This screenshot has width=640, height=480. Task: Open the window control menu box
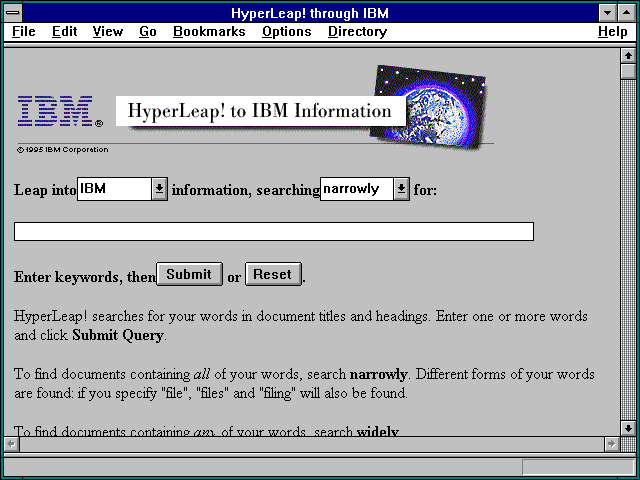pos(13,13)
